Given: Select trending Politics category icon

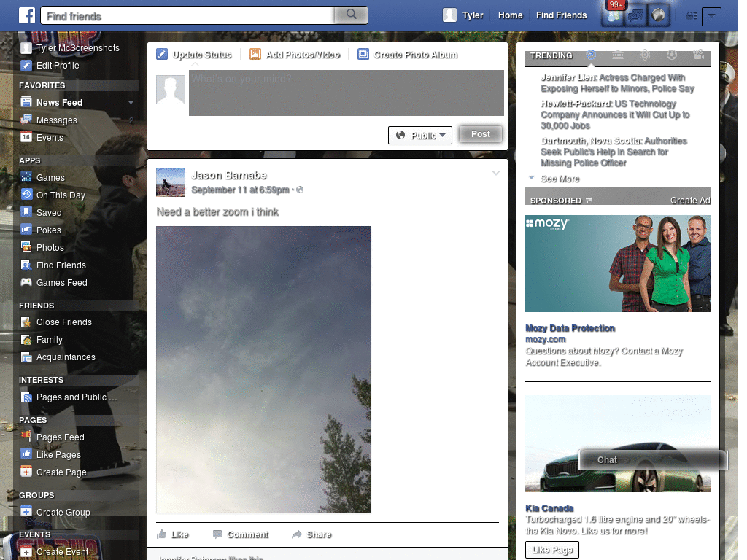Looking at the screenshot, I should point(618,55).
